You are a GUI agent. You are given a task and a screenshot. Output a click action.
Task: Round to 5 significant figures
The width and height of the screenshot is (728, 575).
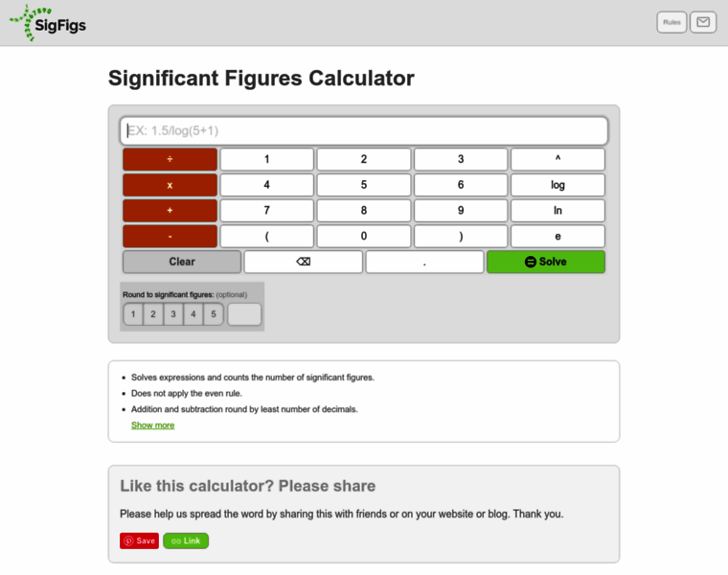(x=214, y=314)
